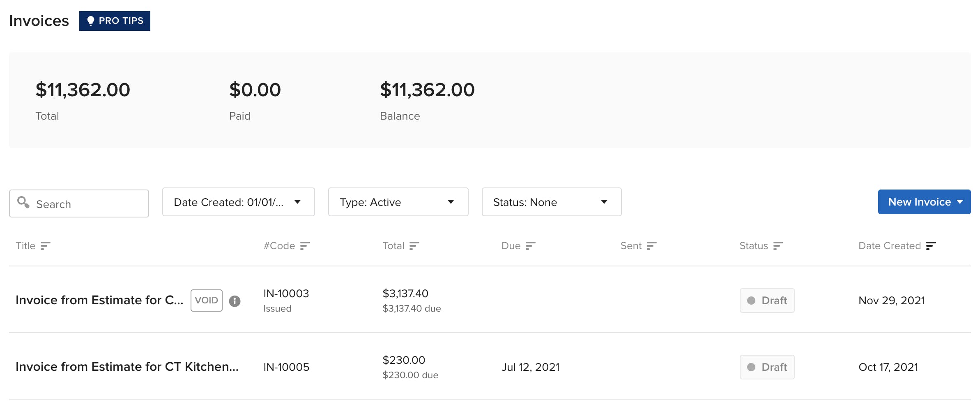Open invoice IN-10003 from Estimate
This screenshot has width=980, height=407.
[x=99, y=300]
